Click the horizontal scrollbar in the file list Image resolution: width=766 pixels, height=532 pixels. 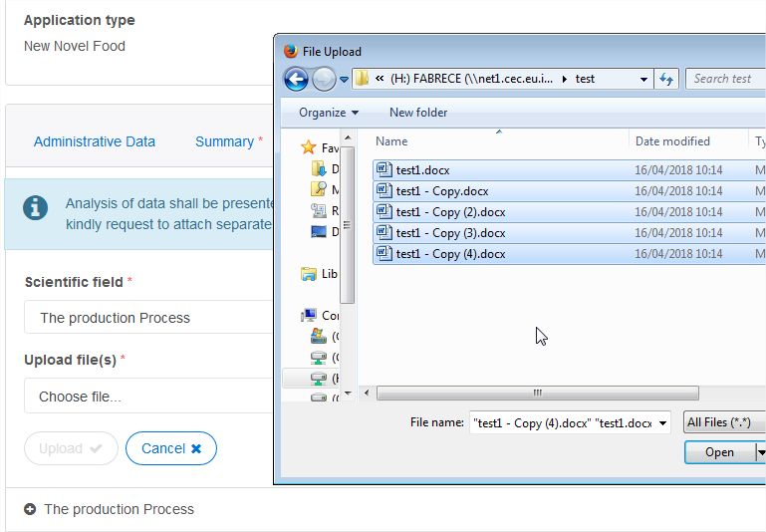pos(538,393)
